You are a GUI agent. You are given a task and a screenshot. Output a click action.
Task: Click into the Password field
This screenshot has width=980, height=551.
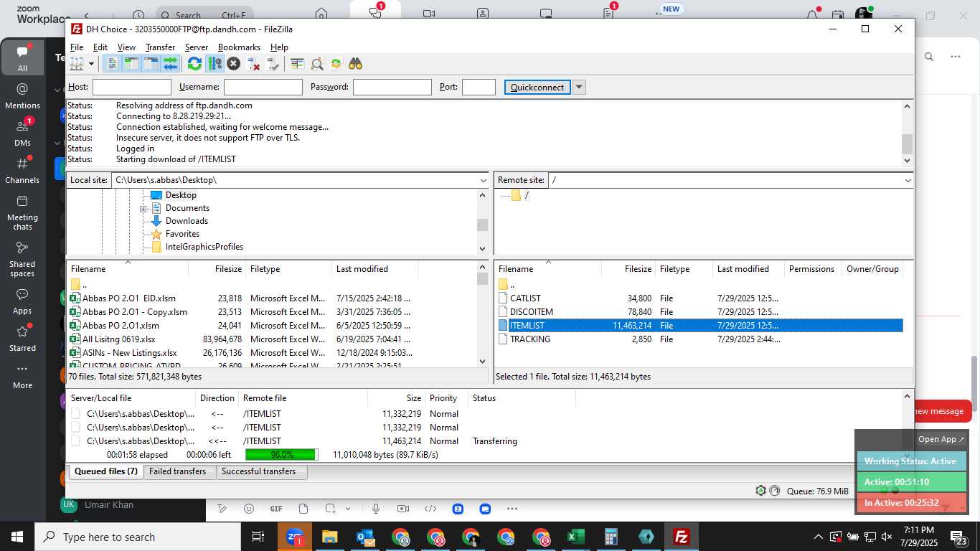click(392, 87)
